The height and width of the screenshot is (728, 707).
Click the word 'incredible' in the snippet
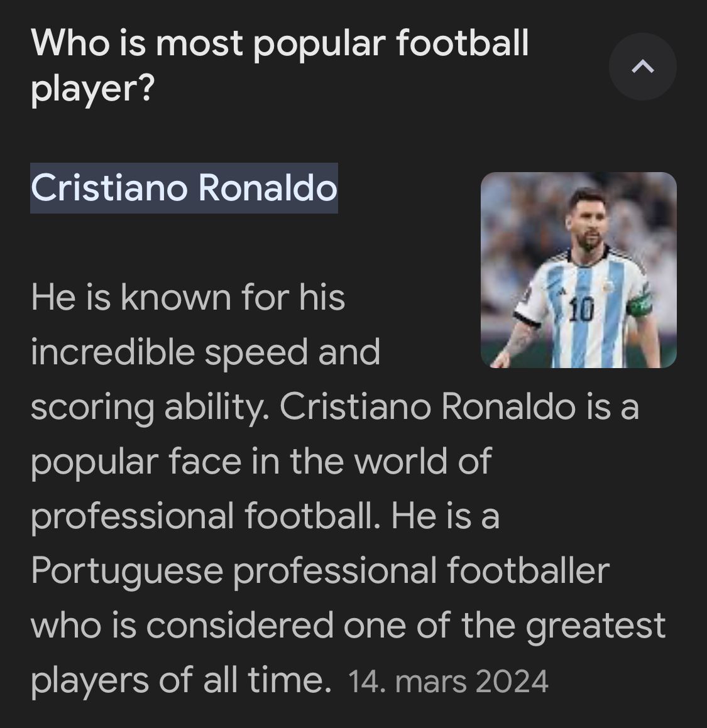(x=112, y=352)
